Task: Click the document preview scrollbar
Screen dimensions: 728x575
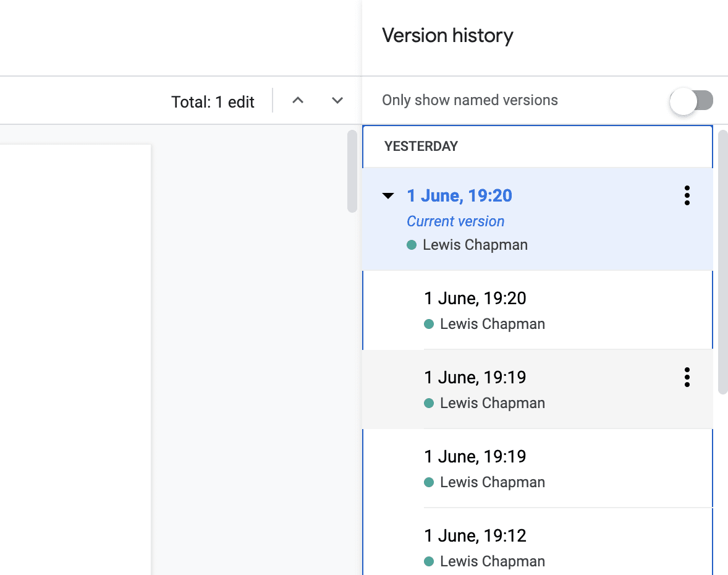Action: [352, 171]
